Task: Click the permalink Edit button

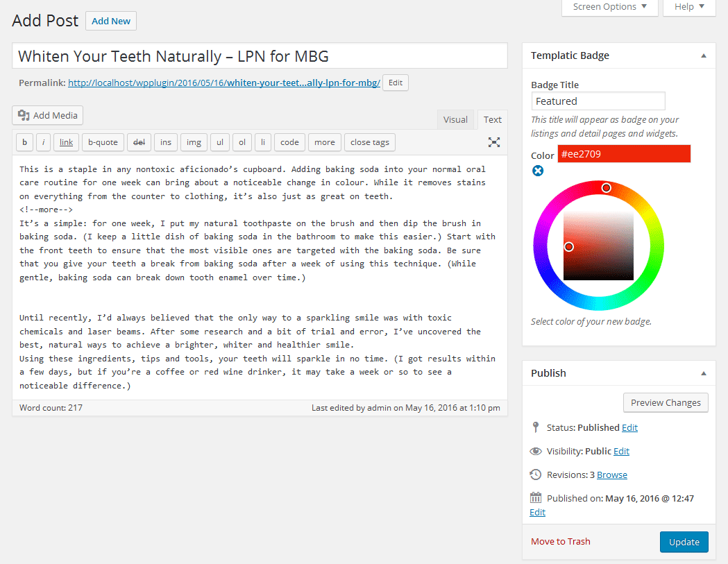Action: pyautogui.click(x=395, y=83)
